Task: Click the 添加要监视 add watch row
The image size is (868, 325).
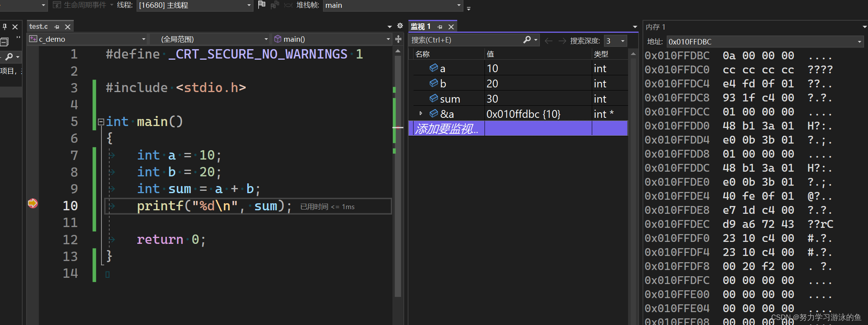Action: pyautogui.click(x=518, y=129)
